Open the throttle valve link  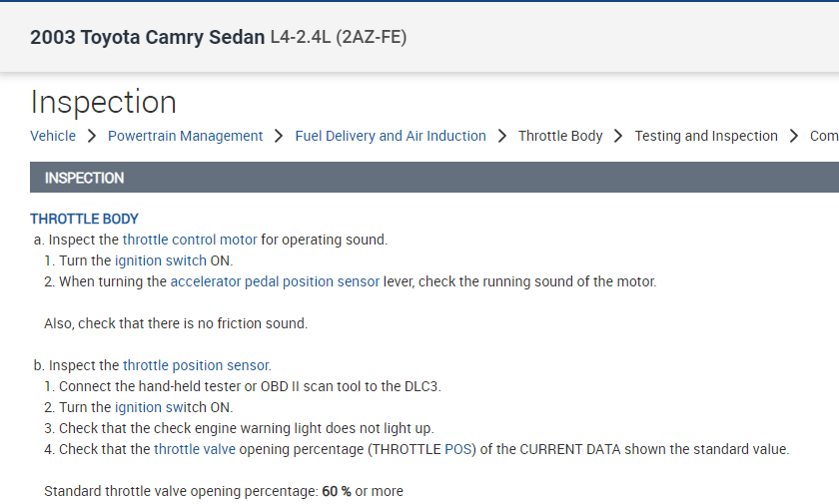195,449
